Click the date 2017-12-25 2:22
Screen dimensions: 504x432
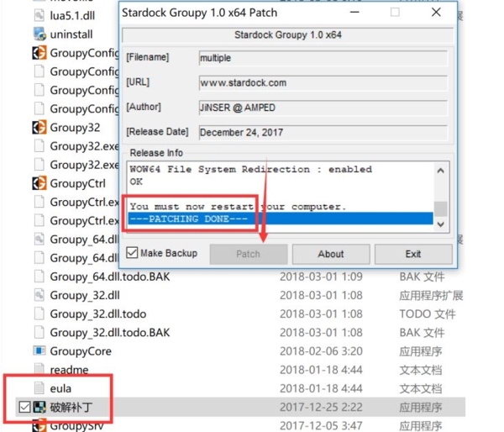pyautogui.click(x=321, y=408)
